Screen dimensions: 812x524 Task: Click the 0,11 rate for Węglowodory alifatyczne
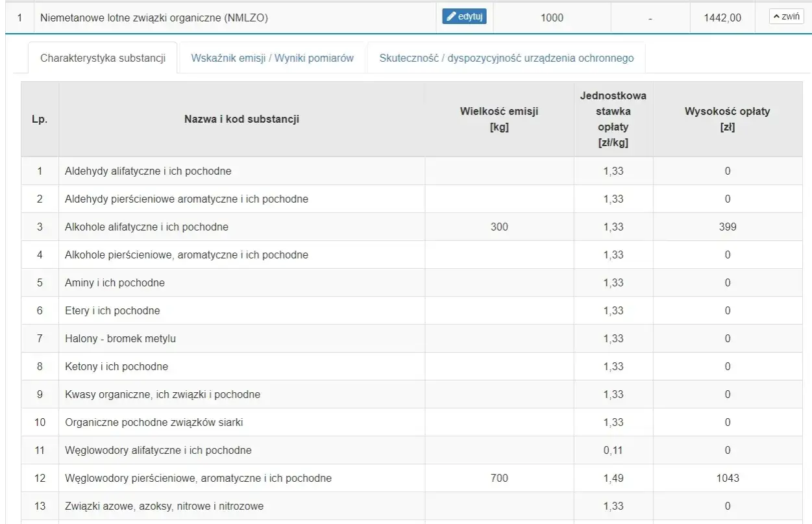tap(613, 451)
